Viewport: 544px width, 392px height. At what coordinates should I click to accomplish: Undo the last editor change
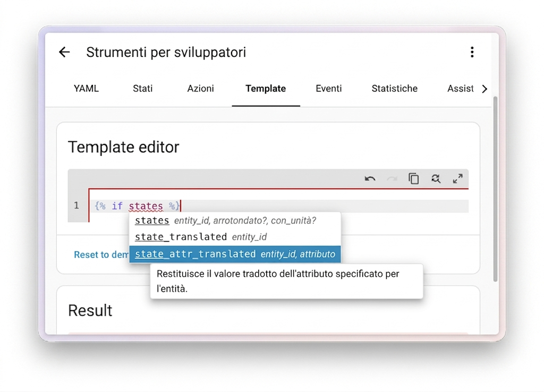click(x=370, y=178)
